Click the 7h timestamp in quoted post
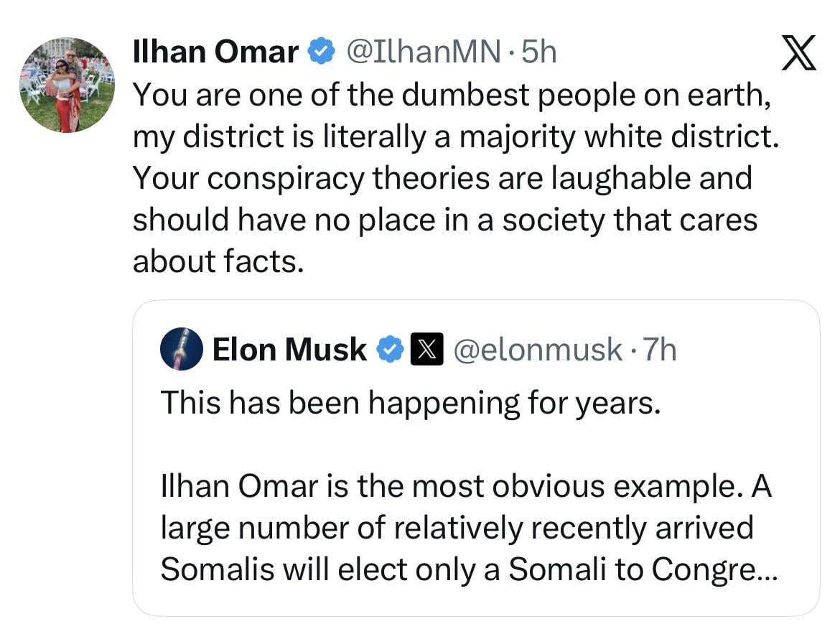The width and height of the screenshot is (840, 624). [660, 350]
